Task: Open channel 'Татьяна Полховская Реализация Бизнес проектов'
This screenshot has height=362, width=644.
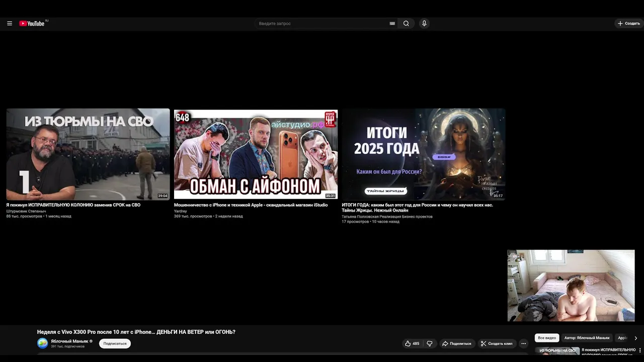Action: coord(387,217)
